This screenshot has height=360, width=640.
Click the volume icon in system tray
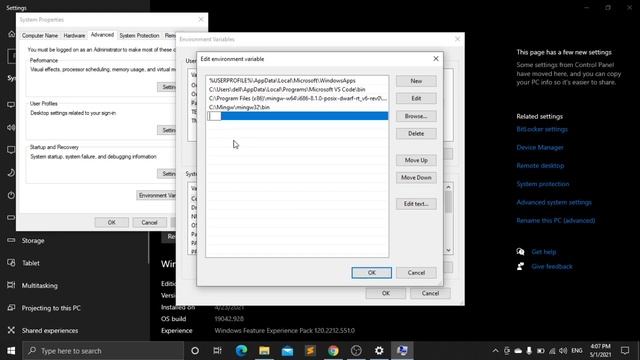click(x=563, y=351)
